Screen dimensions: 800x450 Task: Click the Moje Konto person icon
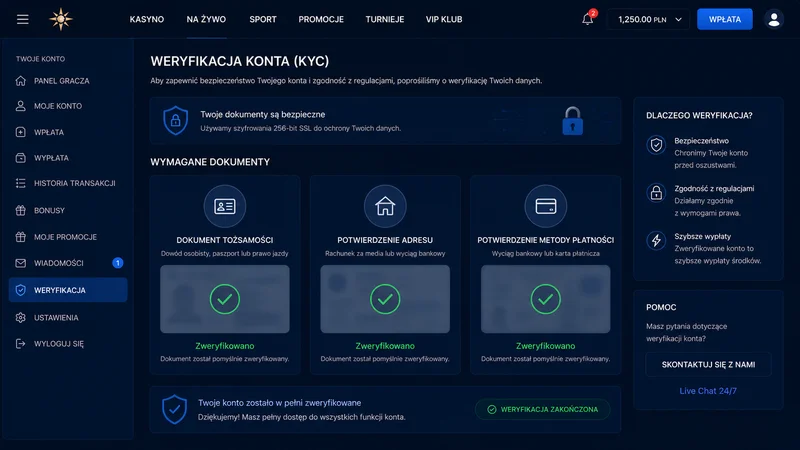point(20,106)
